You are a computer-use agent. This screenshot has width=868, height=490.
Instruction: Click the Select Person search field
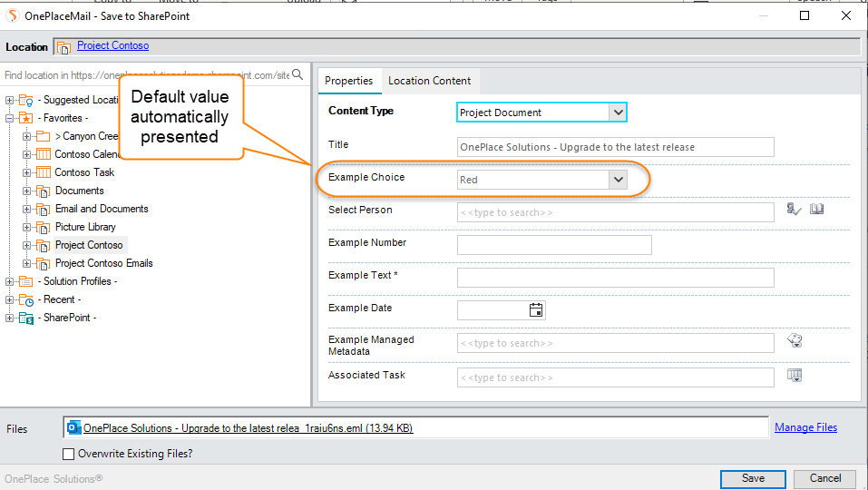click(616, 212)
